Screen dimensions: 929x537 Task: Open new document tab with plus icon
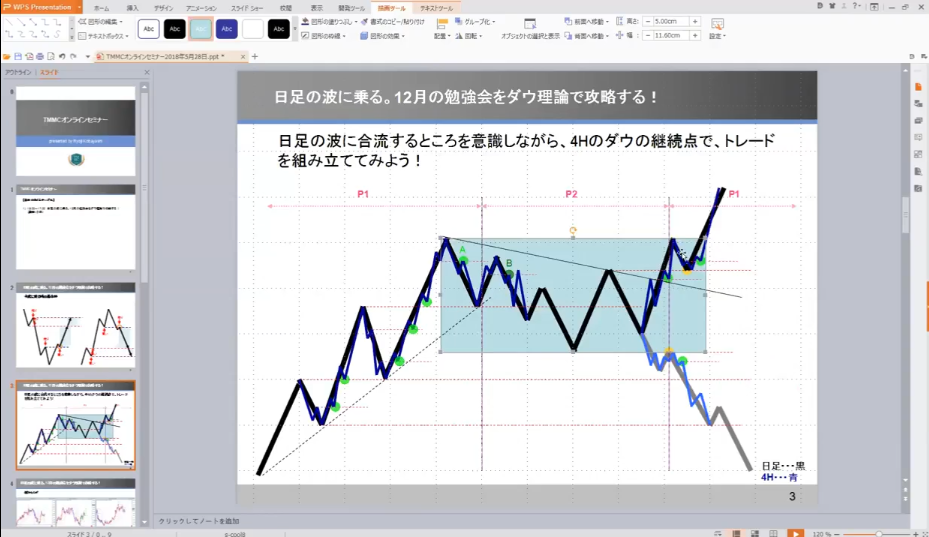255,56
